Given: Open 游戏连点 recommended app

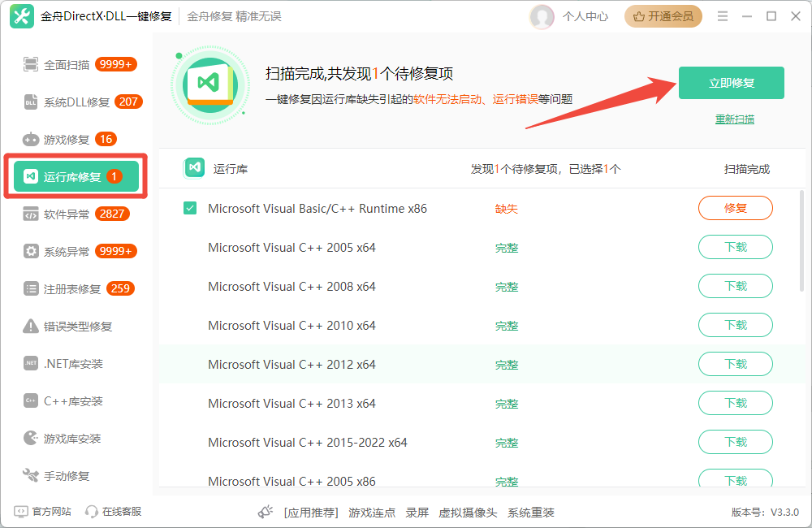Looking at the screenshot, I should point(372,513).
